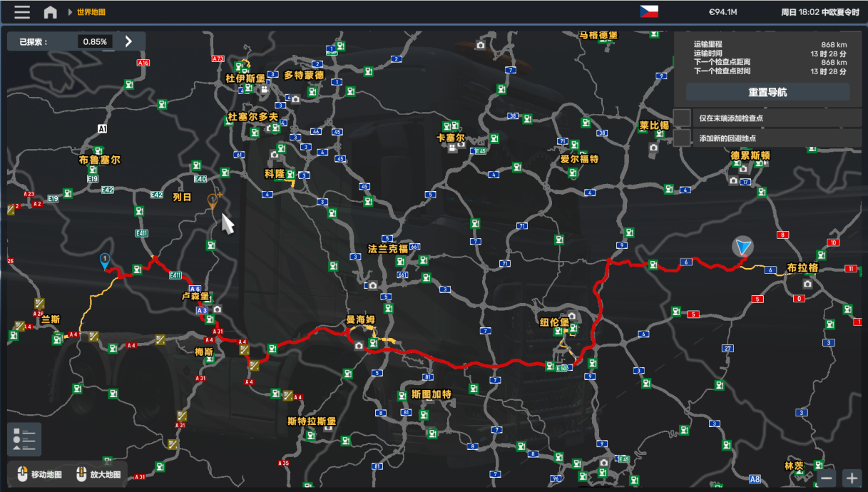
Task: Click the 放大地图 control hint
Action: click(x=98, y=474)
